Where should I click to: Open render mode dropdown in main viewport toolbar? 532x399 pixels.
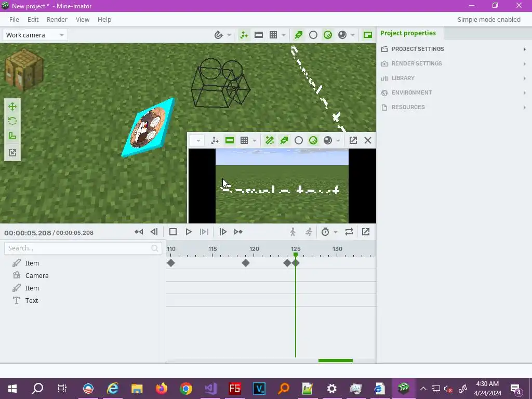353,35
